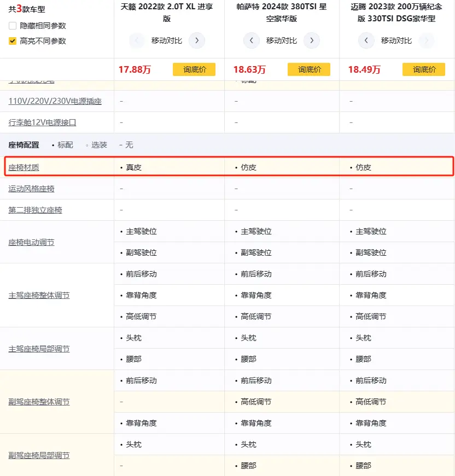455x476 pixels.
Task: Move 天籁 2022款 column right with arrow
Action: (x=197, y=40)
